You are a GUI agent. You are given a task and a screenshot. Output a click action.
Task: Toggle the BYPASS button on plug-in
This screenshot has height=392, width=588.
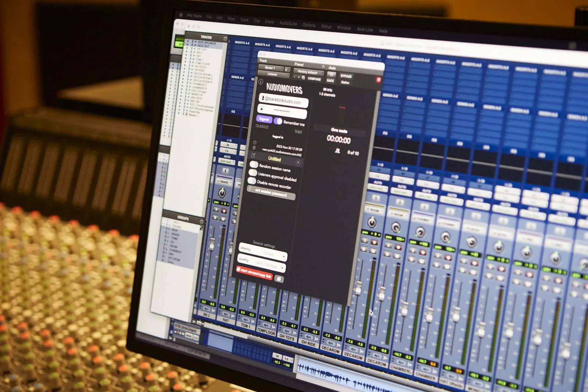[x=346, y=76]
